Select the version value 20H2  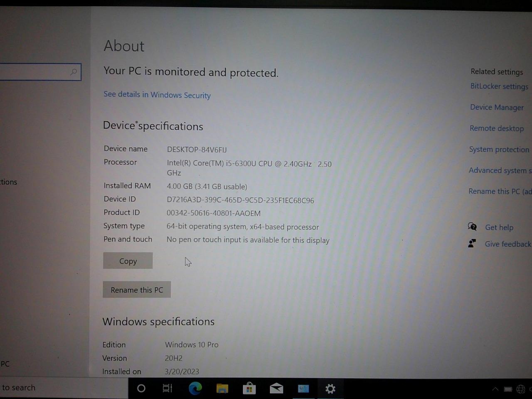tap(173, 358)
